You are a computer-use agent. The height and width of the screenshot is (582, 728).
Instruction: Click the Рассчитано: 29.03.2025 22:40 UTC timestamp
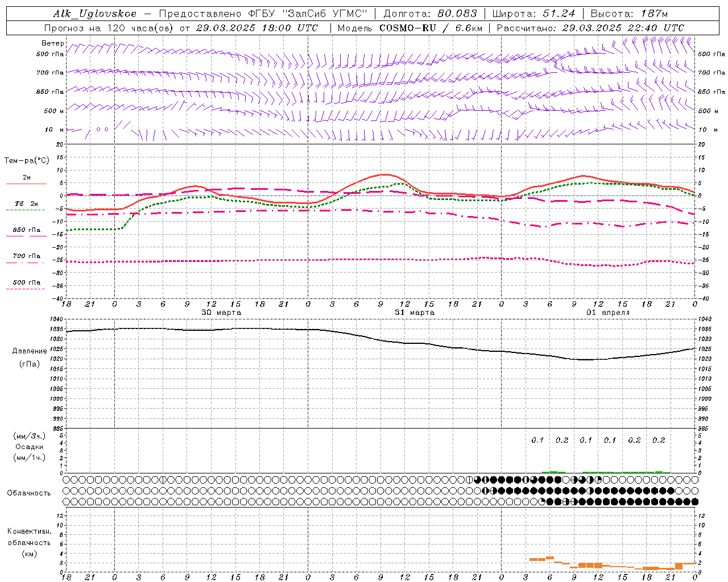pyautogui.click(x=590, y=28)
